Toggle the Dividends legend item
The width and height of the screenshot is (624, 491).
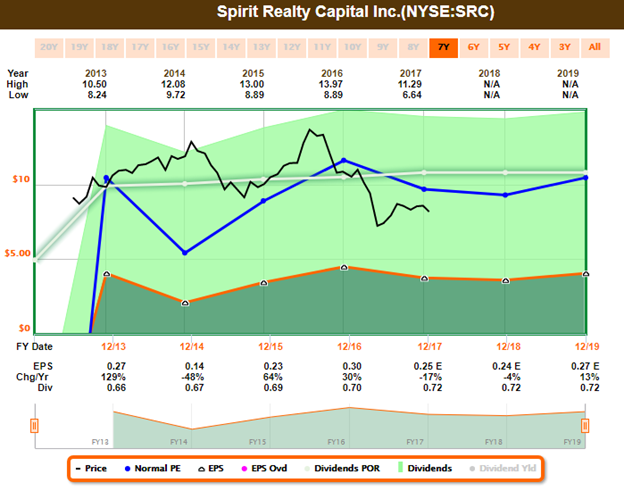pos(425,468)
